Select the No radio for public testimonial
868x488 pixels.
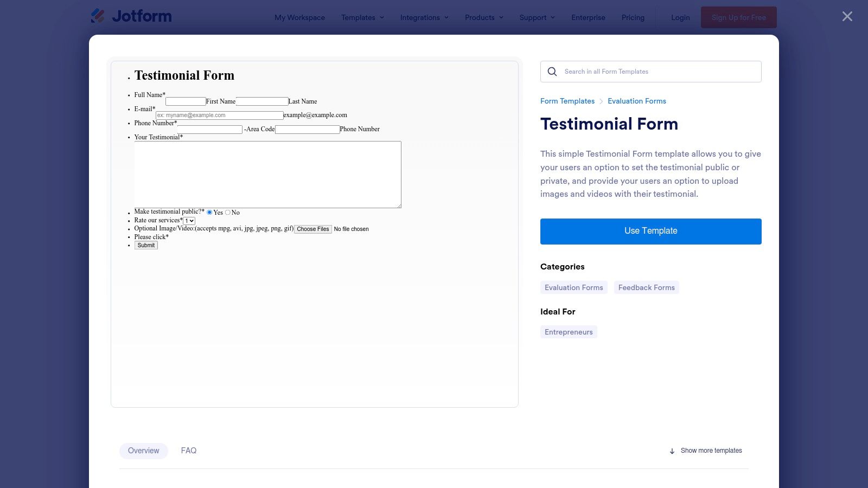click(x=227, y=212)
